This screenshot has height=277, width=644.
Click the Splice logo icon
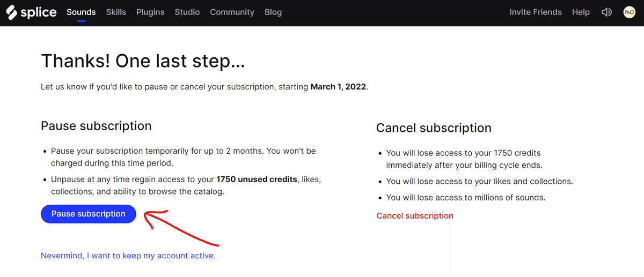12,12
